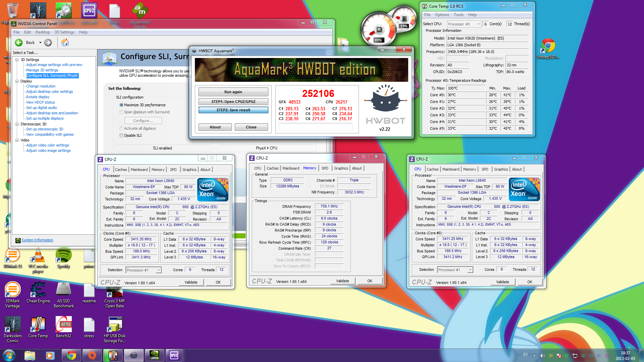Screen dimensions: 644x362
Task: Switch to Graphics tab in right CPU-Z
Action: pyautogui.click(x=501, y=169)
